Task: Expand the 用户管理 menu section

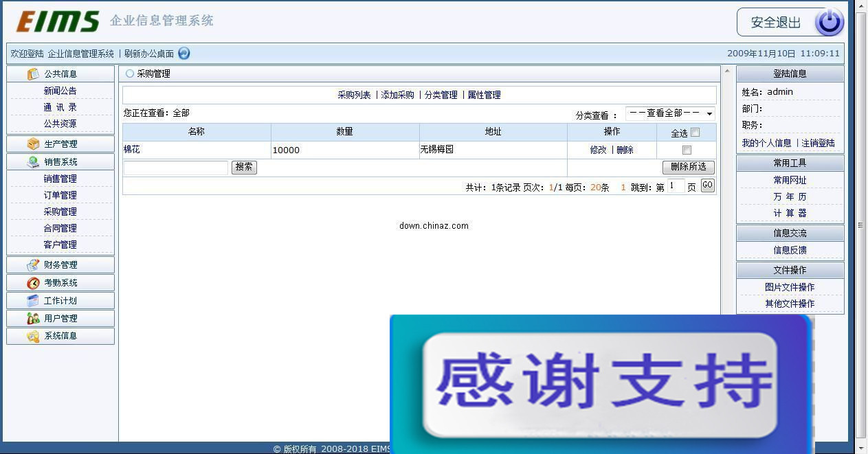Action: pos(60,318)
